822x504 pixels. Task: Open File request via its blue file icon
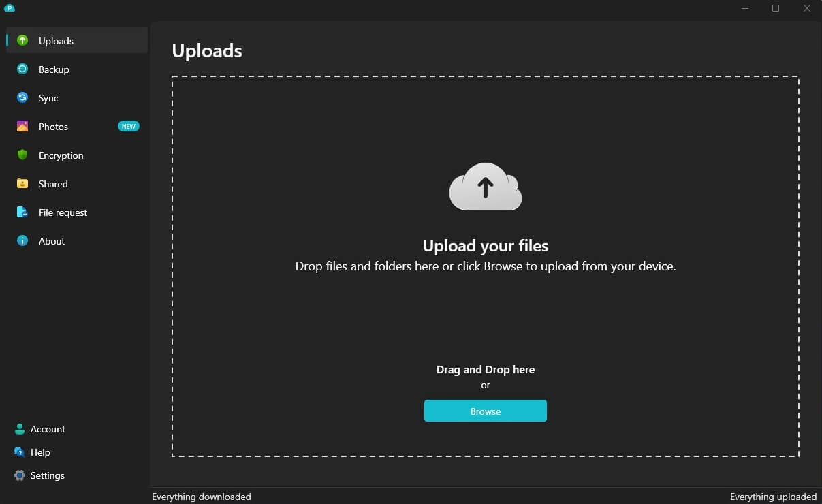[x=22, y=212]
